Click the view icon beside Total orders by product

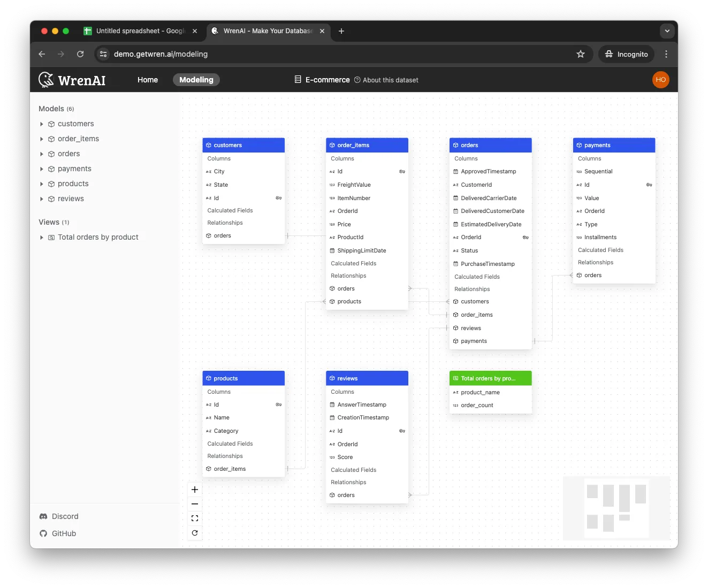(51, 237)
